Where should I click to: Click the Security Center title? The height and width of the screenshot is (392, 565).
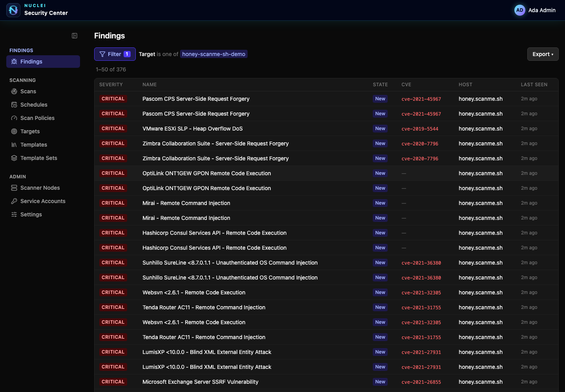pyautogui.click(x=46, y=13)
